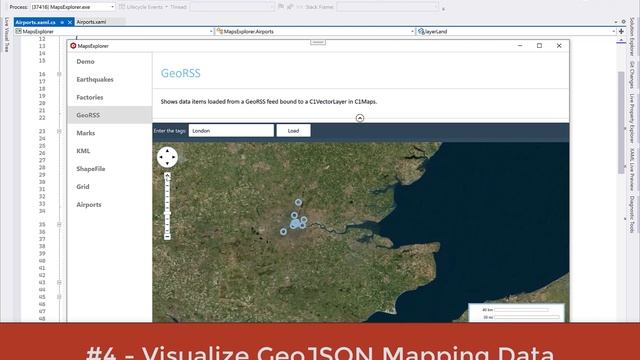Select Factories in the sample list
The width and height of the screenshot is (640, 360).
pos(109,98)
